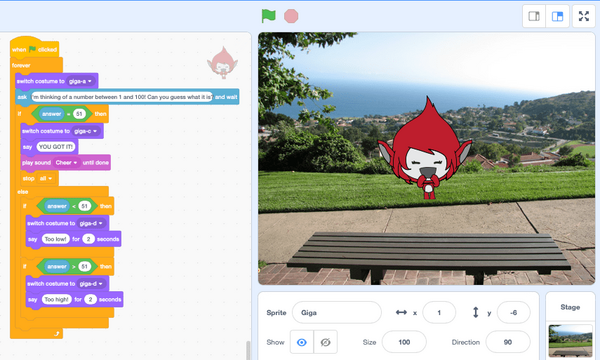Edit the 51 value in less-than condition
This screenshot has height=360, width=600.
click(85, 206)
